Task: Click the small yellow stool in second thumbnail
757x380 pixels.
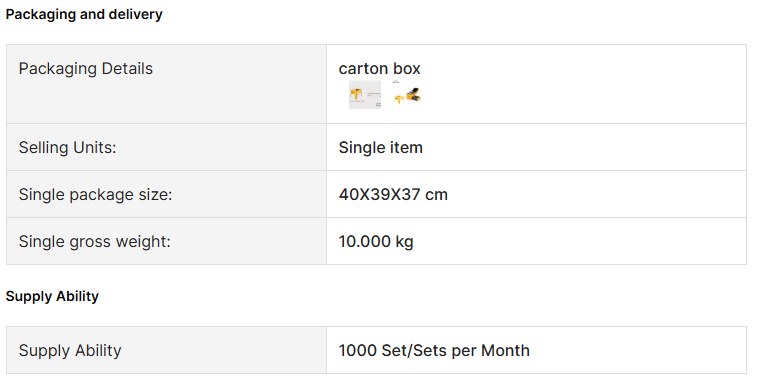Action: (399, 99)
